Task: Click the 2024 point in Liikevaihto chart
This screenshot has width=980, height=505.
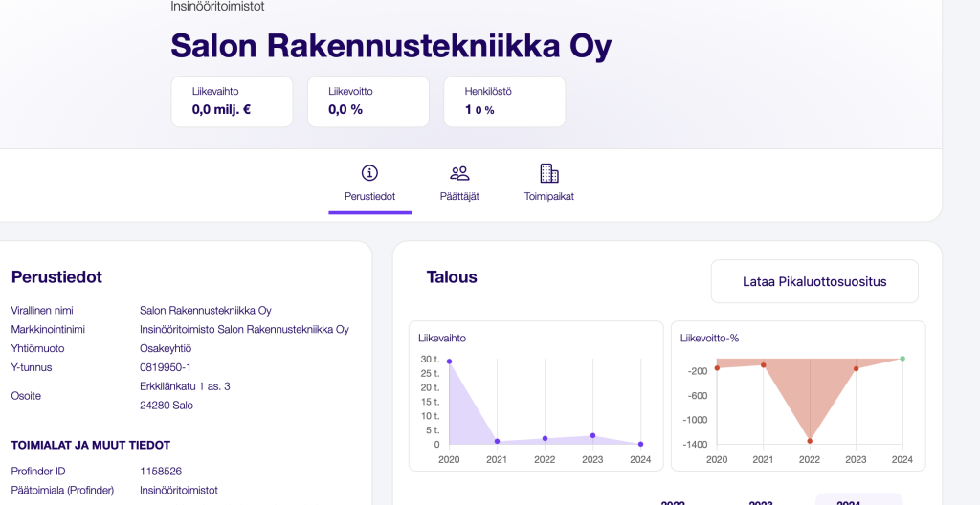Action: tap(640, 445)
